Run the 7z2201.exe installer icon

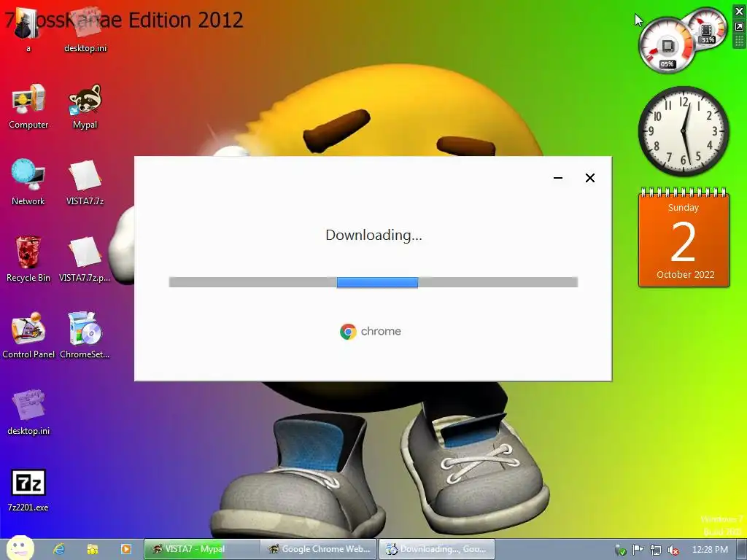click(x=28, y=491)
